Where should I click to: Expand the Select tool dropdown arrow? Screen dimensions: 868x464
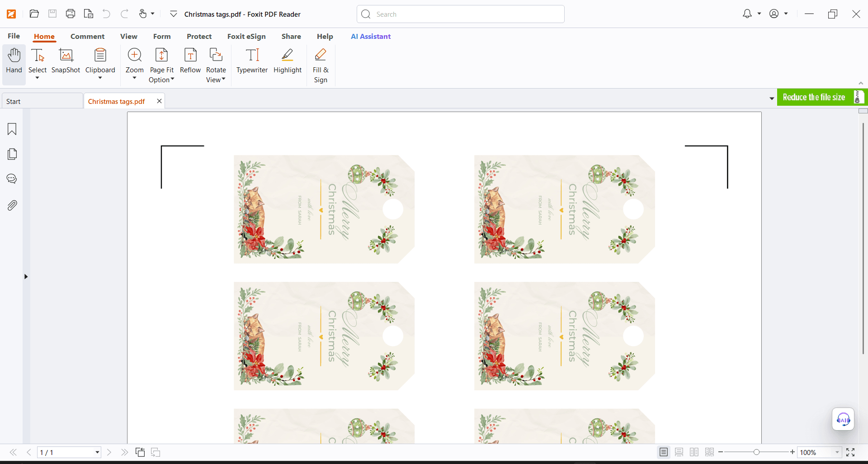pyautogui.click(x=38, y=78)
